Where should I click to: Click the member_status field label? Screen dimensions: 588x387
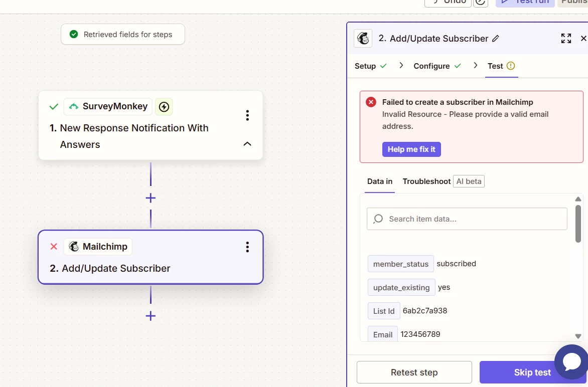coord(400,264)
